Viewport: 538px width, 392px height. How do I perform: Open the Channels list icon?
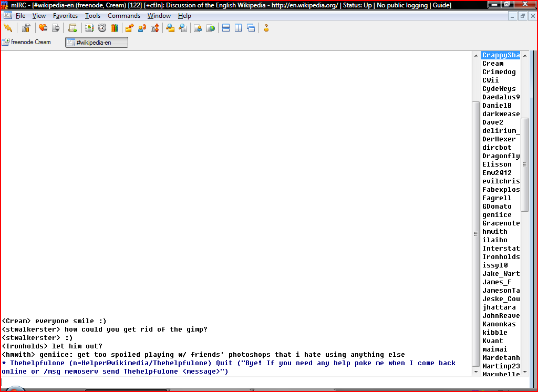point(56,28)
